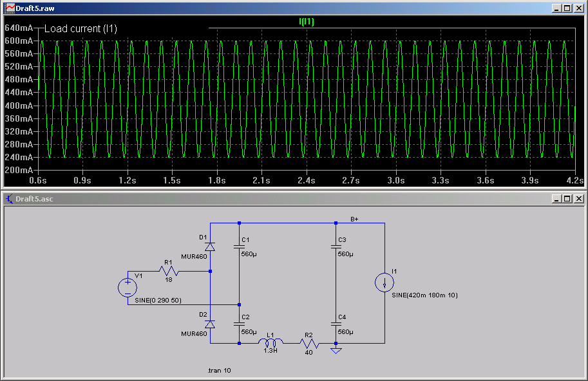Click the MUR460 label under D1

tap(194, 257)
